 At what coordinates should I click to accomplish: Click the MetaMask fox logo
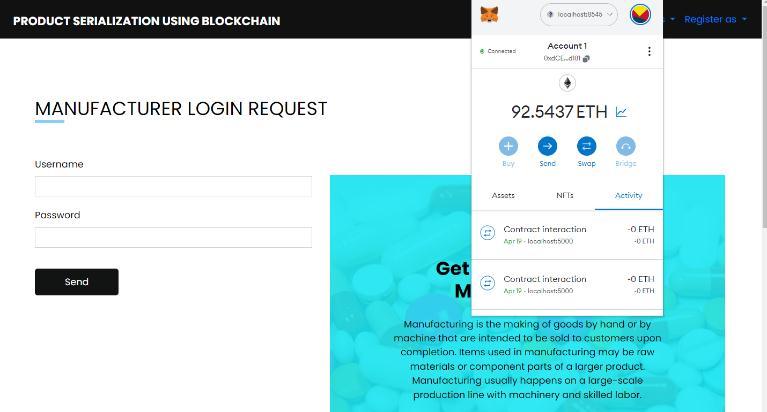click(489, 15)
